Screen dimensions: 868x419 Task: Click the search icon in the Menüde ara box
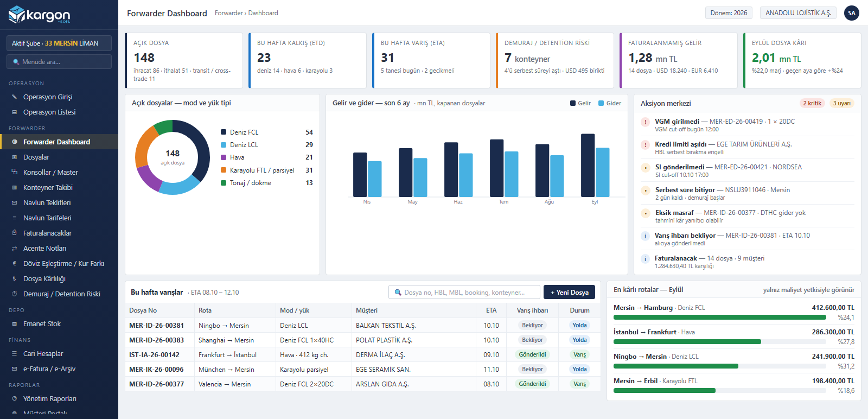pyautogui.click(x=16, y=62)
